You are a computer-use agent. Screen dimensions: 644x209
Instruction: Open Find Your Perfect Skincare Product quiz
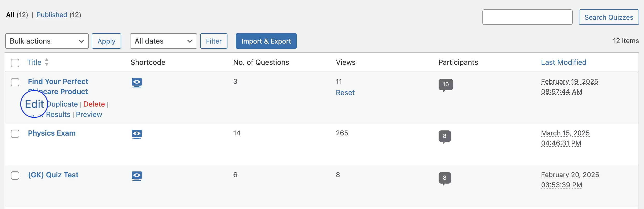pyautogui.click(x=58, y=86)
